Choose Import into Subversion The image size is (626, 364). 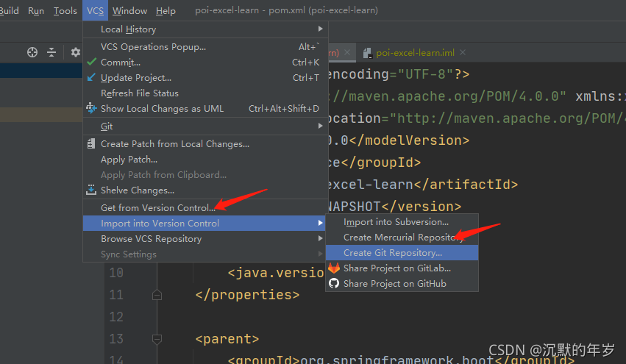[x=402, y=222]
